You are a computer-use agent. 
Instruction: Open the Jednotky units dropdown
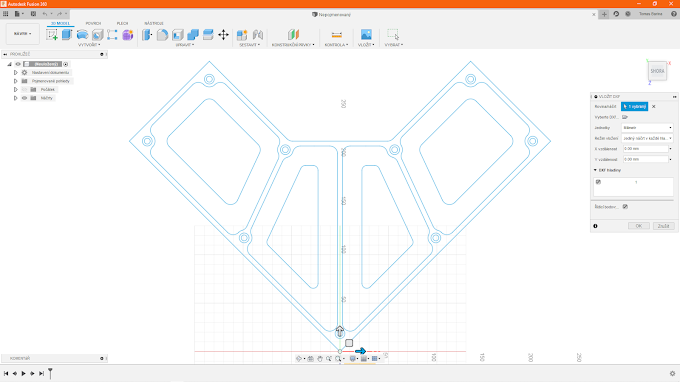[x=647, y=127]
